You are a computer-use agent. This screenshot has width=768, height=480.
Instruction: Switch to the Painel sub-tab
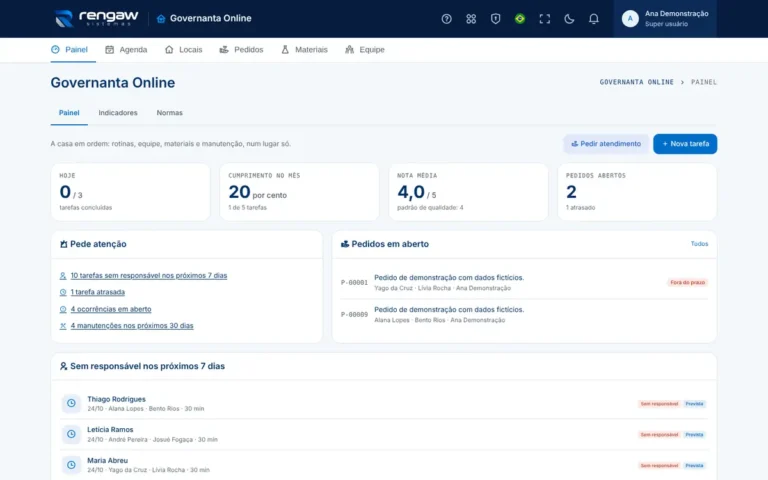[x=69, y=113]
